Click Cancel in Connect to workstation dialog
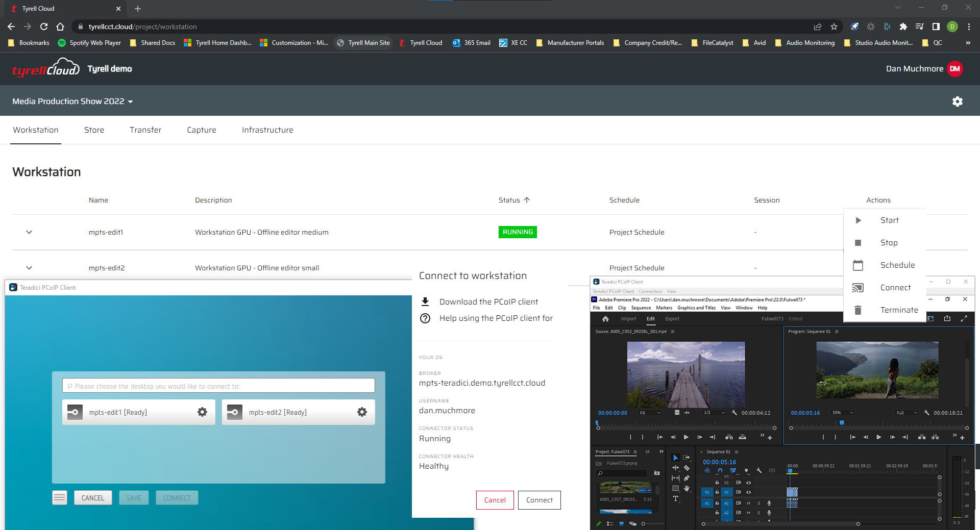This screenshot has height=530, width=980. 495,500
